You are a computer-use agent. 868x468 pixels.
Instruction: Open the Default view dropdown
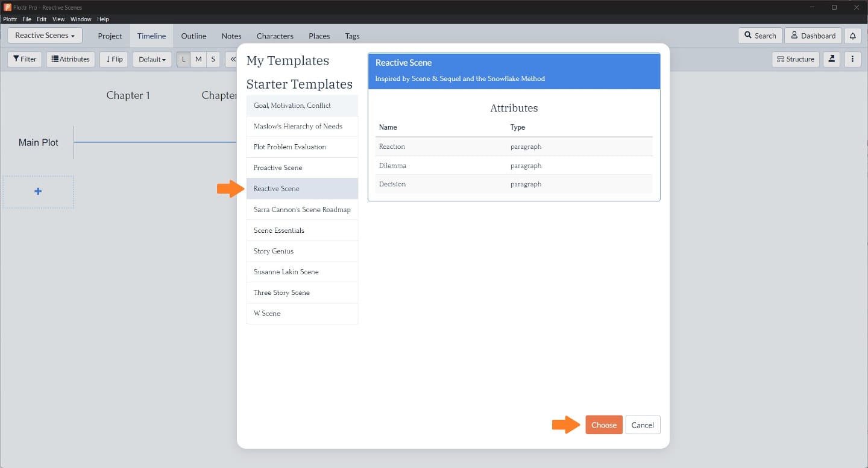tap(152, 59)
